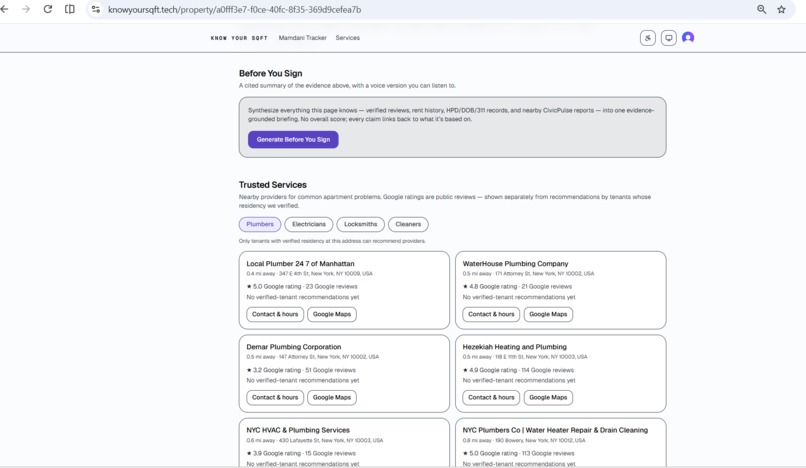The image size is (806, 468).
Task: Open Contact & hours for WaterHouse Plumbing Company
Action: coord(491,314)
